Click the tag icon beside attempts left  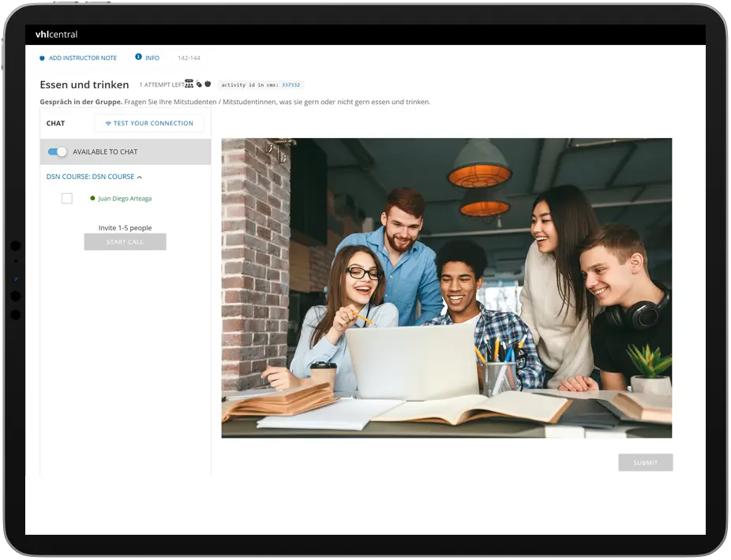[x=199, y=84]
